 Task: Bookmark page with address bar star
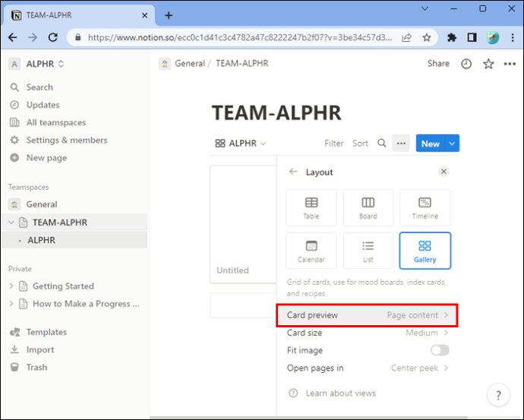click(x=427, y=37)
